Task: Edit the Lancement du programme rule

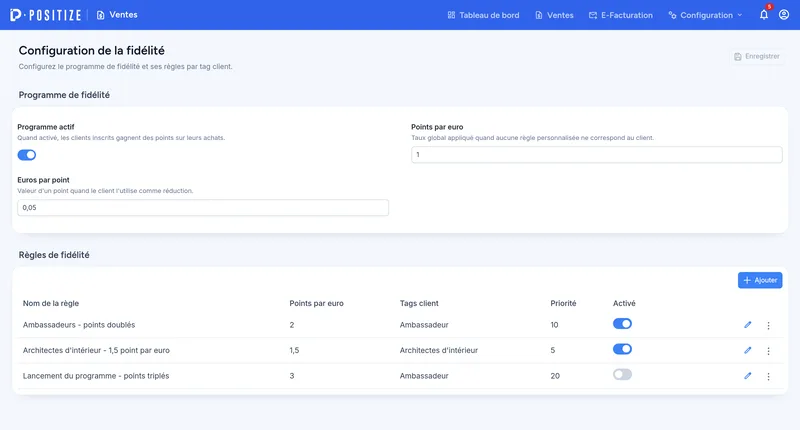Action: pos(747,376)
